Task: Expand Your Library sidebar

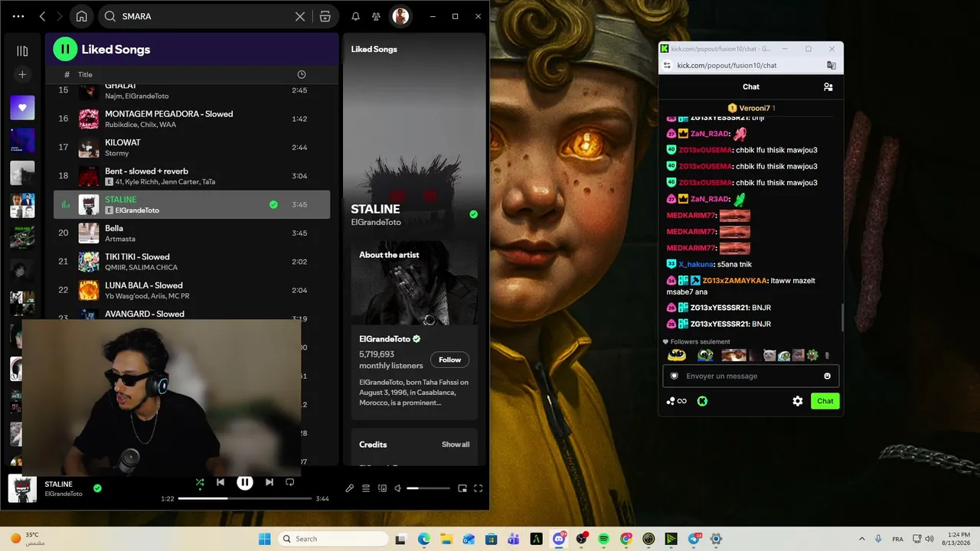Action: pyautogui.click(x=22, y=51)
